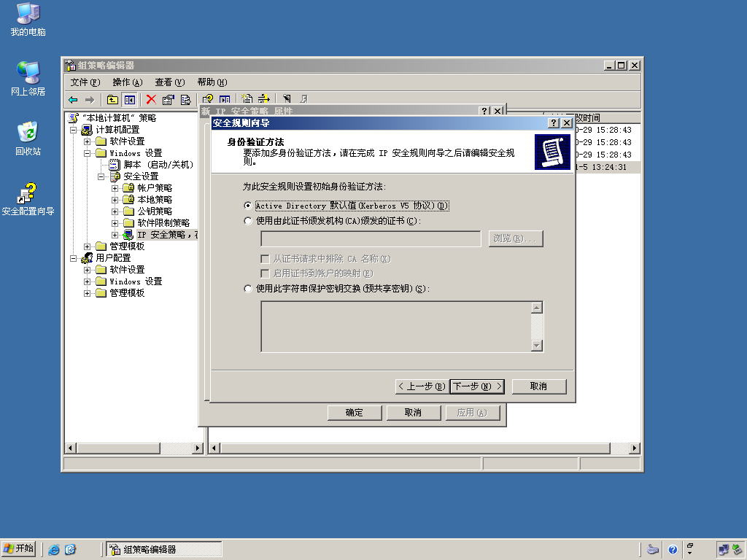Click the Create IP security policy icon

point(247,98)
